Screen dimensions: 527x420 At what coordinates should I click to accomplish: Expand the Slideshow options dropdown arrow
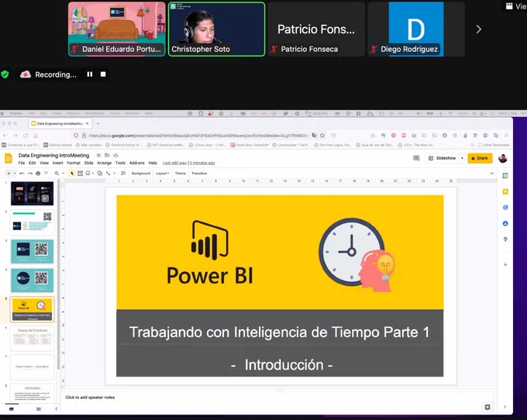pyautogui.click(x=462, y=158)
